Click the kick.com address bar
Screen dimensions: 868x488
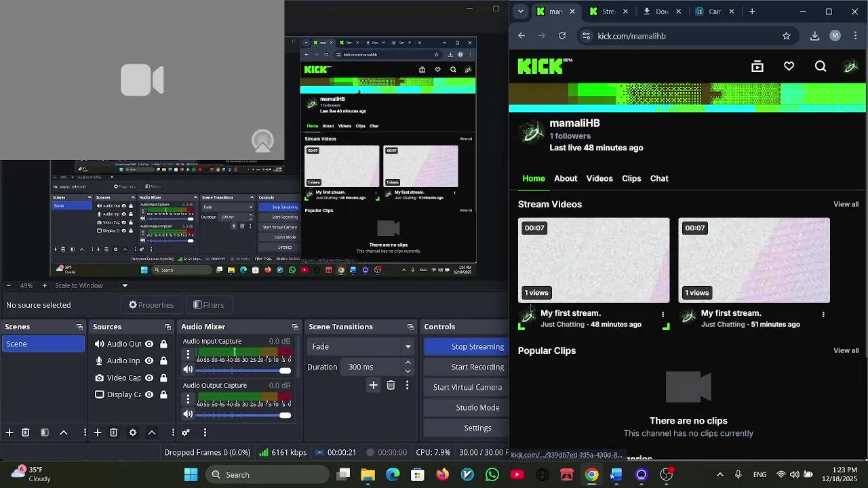click(x=688, y=36)
